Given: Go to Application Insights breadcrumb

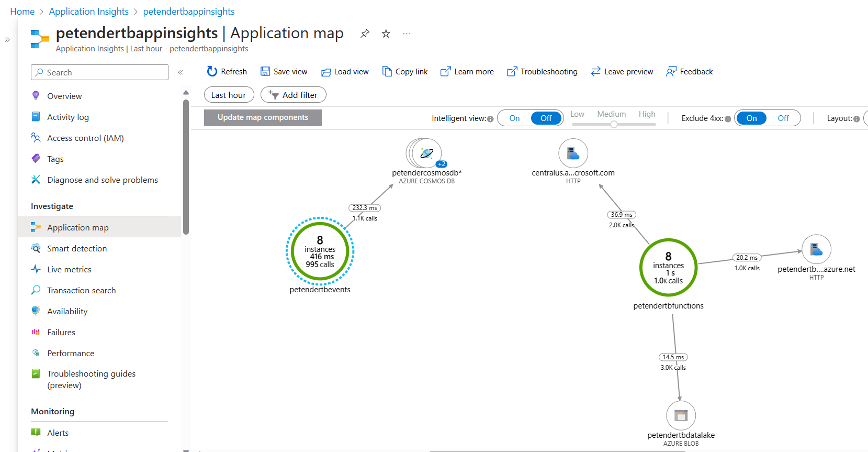Looking at the screenshot, I should [x=89, y=12].
